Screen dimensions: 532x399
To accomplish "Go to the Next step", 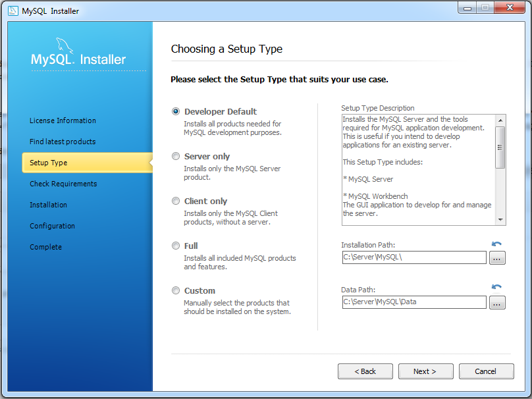I will [425, 371].
